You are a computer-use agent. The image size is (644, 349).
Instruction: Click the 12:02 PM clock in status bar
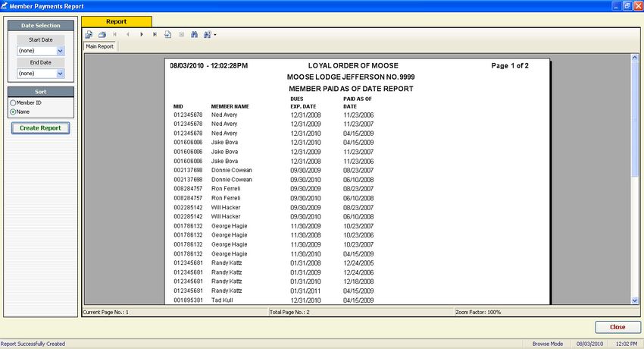click(x=627, y=344)
